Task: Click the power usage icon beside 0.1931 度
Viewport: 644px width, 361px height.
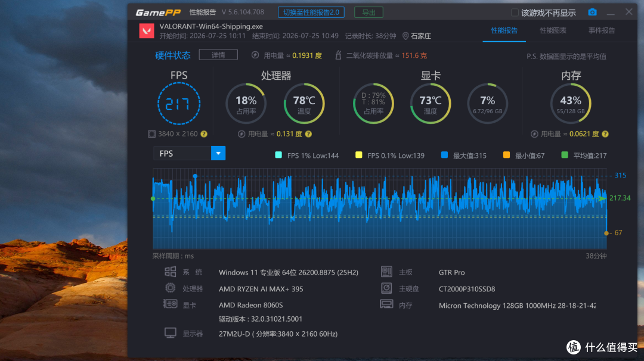Action: (255, 55)
